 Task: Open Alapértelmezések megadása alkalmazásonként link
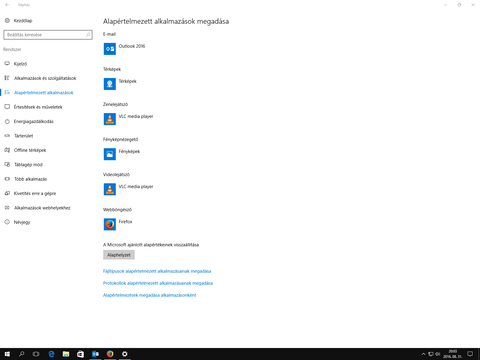pyautogui.click(x=149, y=295)
